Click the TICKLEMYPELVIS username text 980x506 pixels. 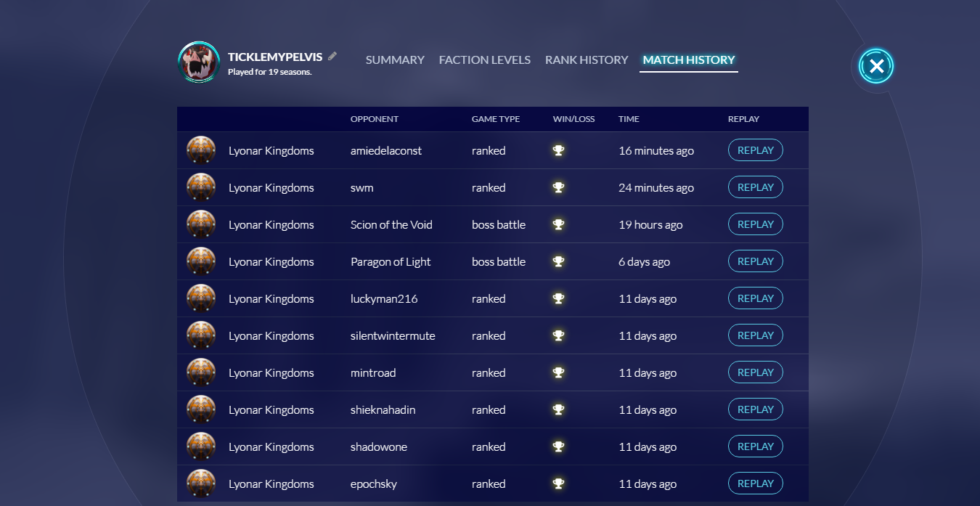tap(275, 57)
